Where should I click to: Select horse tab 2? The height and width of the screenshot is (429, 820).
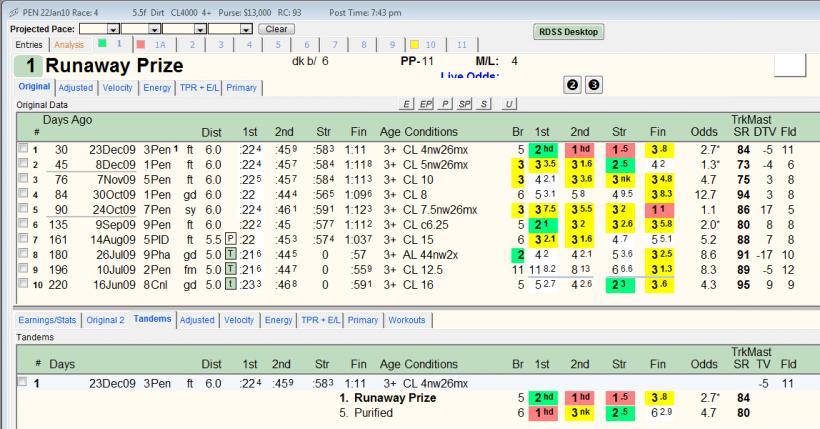coord(192,44)
